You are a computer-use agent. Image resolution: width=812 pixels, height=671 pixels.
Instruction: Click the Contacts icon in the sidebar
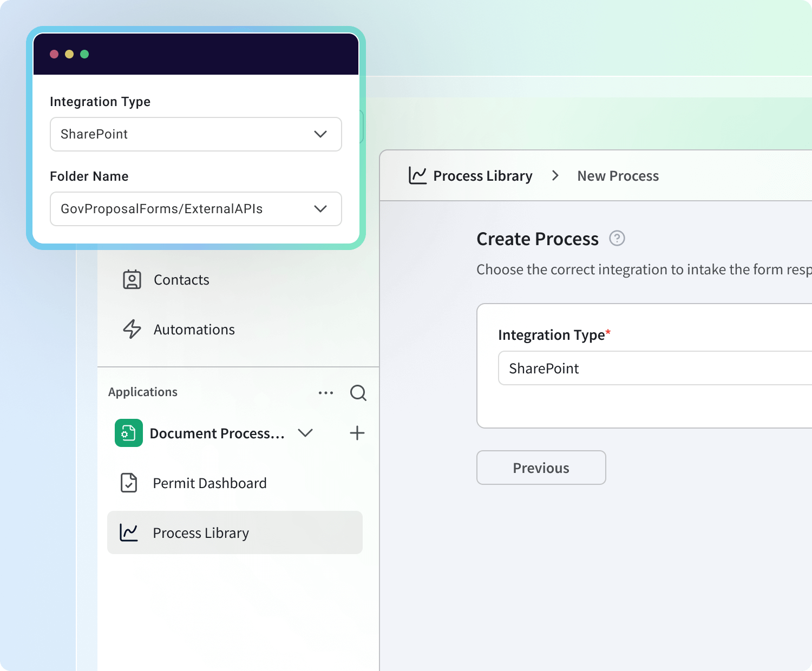pyautogui.click(x=132, y=280)
